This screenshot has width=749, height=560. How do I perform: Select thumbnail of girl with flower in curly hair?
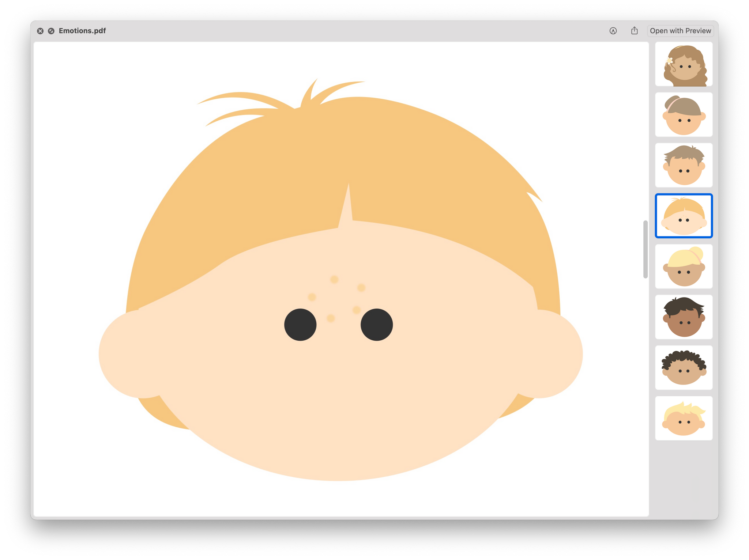click(684, 64)
